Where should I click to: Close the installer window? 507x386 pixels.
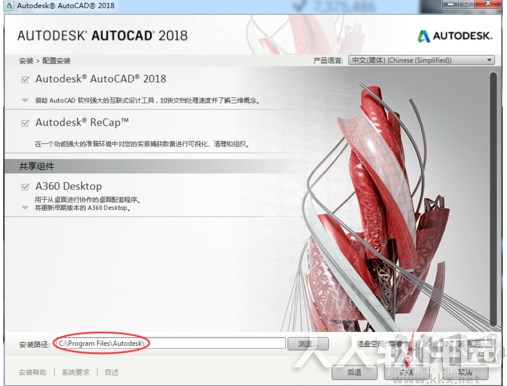[488, 5]
